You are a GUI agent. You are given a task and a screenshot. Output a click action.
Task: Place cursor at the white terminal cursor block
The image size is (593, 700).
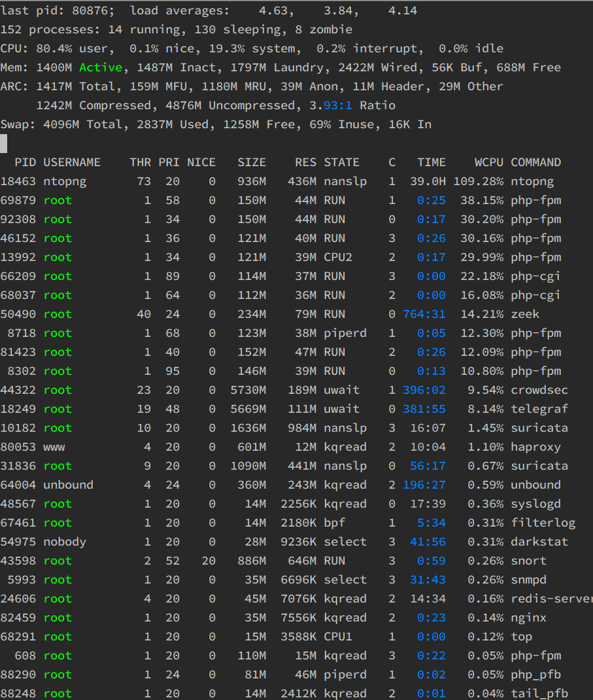[x=4, y=143]
